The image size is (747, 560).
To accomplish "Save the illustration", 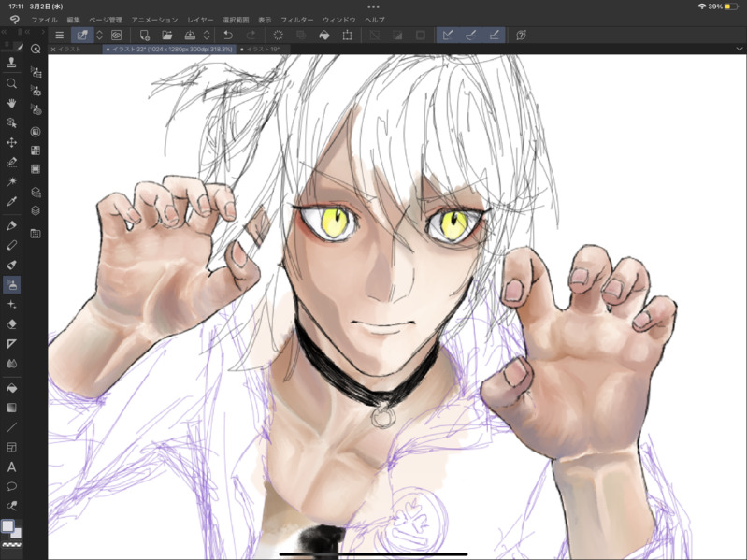I will (x=190, y=36).
